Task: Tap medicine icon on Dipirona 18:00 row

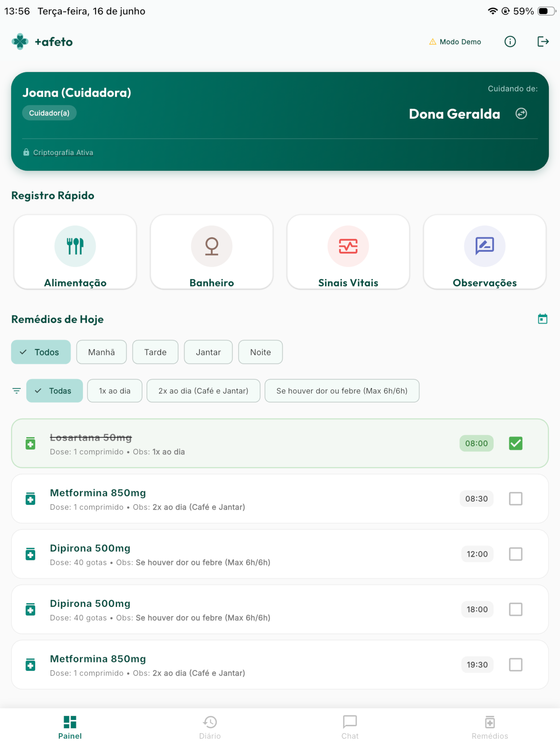Action: (30, 609)
